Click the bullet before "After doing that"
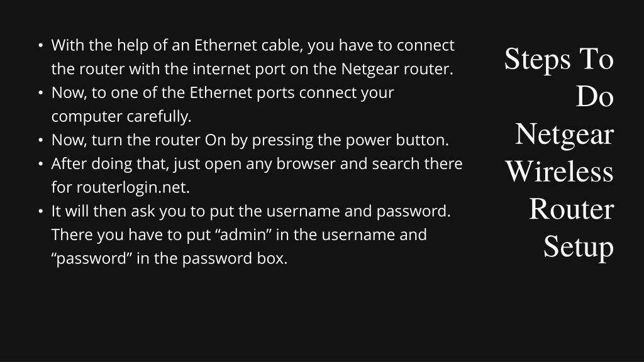The image size is (644, 362). pyautogui.click(x=40, y=164)
